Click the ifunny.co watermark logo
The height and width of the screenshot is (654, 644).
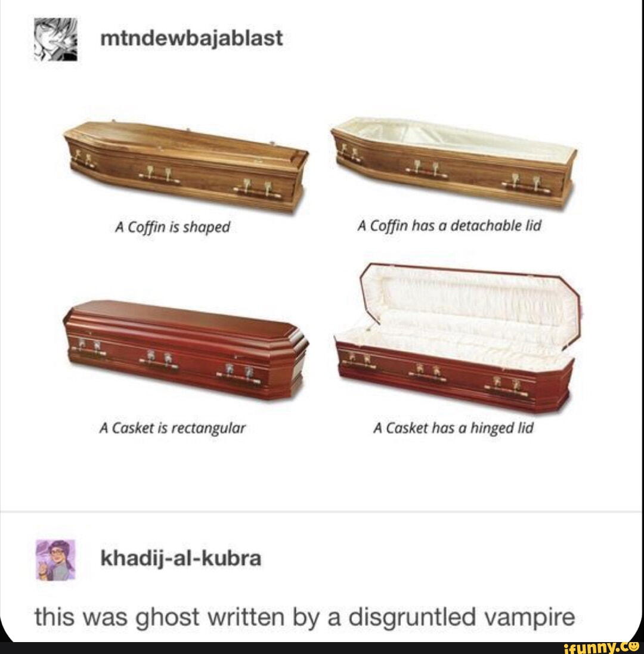600,648
